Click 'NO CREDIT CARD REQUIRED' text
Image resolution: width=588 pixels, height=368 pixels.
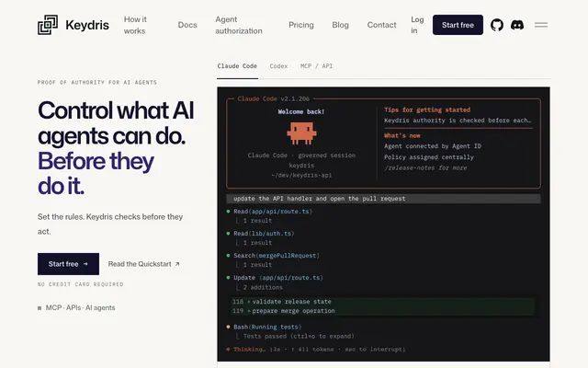click(x=80, y=284)
